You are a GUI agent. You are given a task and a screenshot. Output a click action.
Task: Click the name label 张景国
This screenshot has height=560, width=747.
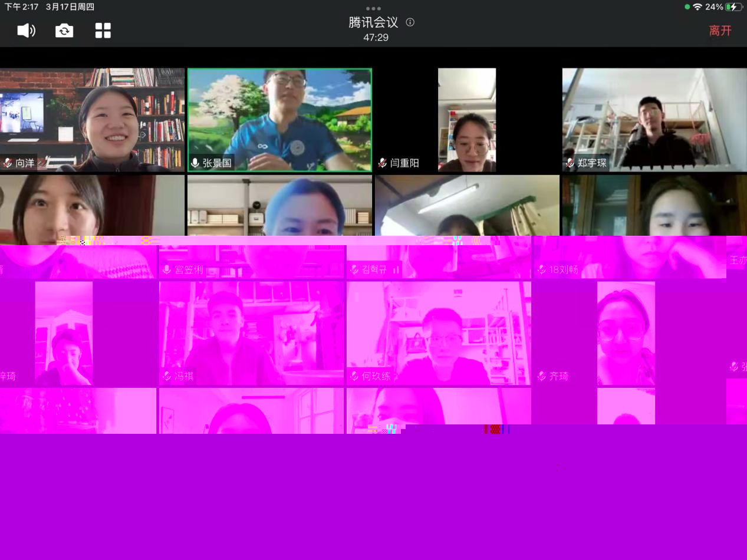pyautogui.click(x=217, y=163)
